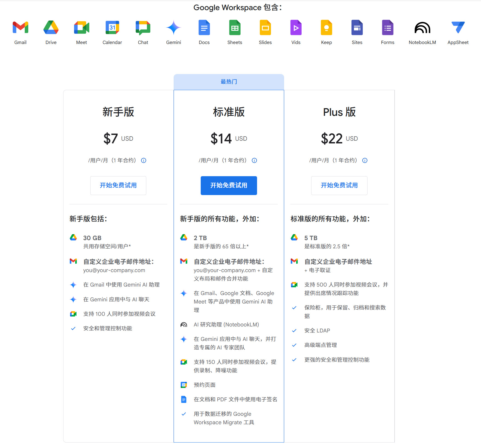
Task: Click the 5 TB storage text
Action: [x=311, y=238]
